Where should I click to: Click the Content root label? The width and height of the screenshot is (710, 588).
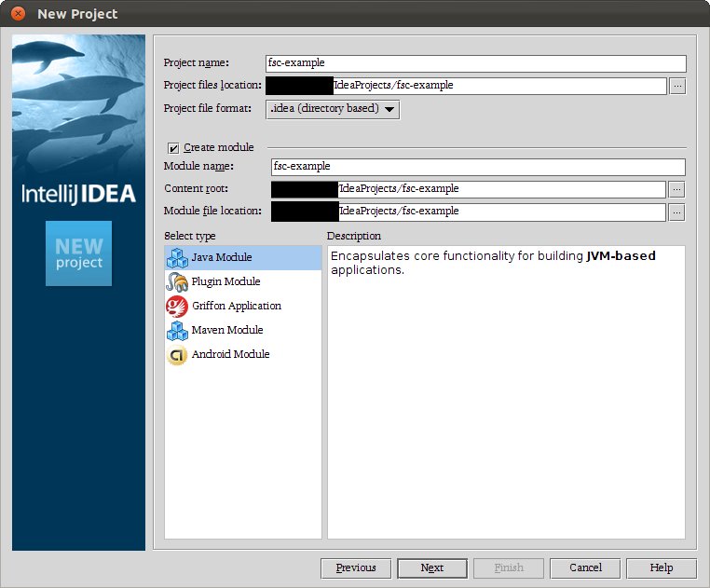[x=196, y=188]
